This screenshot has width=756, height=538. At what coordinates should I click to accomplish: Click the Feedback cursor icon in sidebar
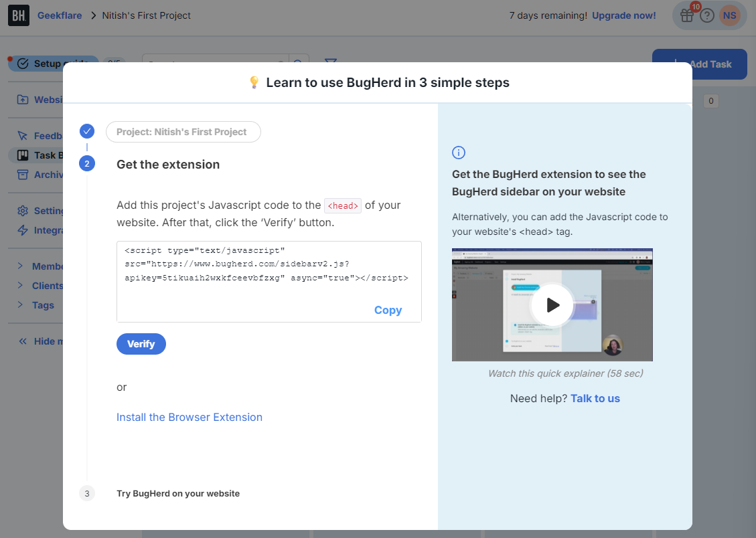23,136
